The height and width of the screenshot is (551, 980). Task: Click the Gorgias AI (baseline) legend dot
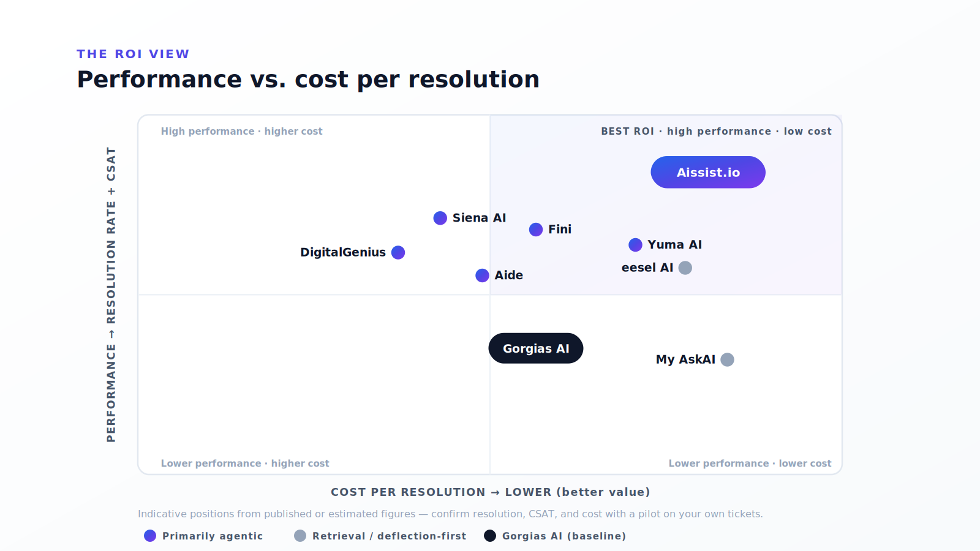tap(490, 536)
